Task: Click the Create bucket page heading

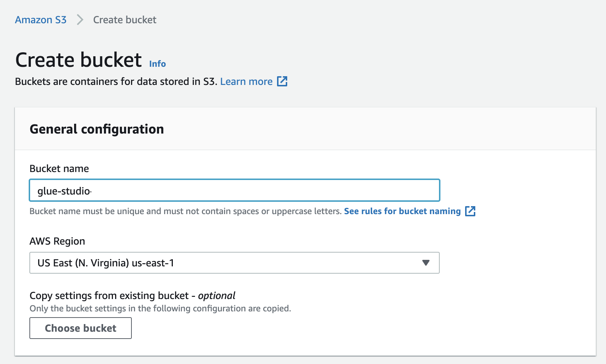Action: (78, 60)
